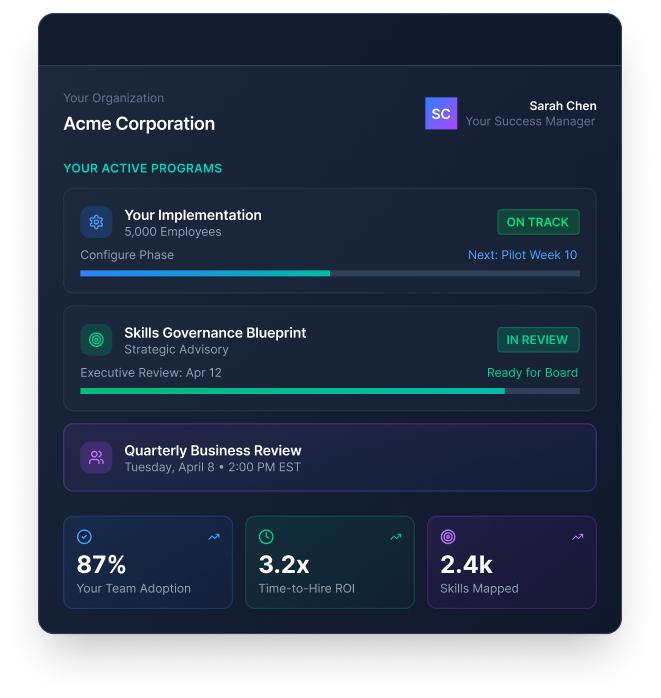
Task: Click the checkmark circle icon above 87%
Action: [84, 536]
